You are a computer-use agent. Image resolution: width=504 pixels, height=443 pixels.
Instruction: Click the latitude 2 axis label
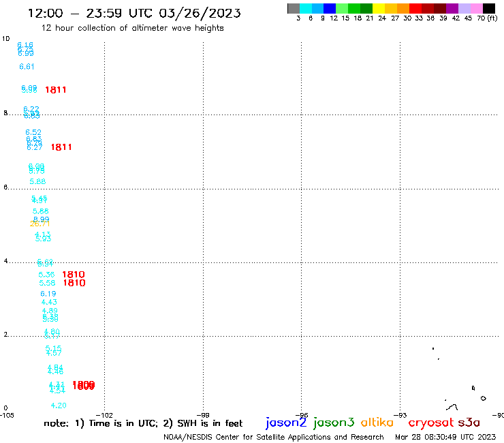5,335
